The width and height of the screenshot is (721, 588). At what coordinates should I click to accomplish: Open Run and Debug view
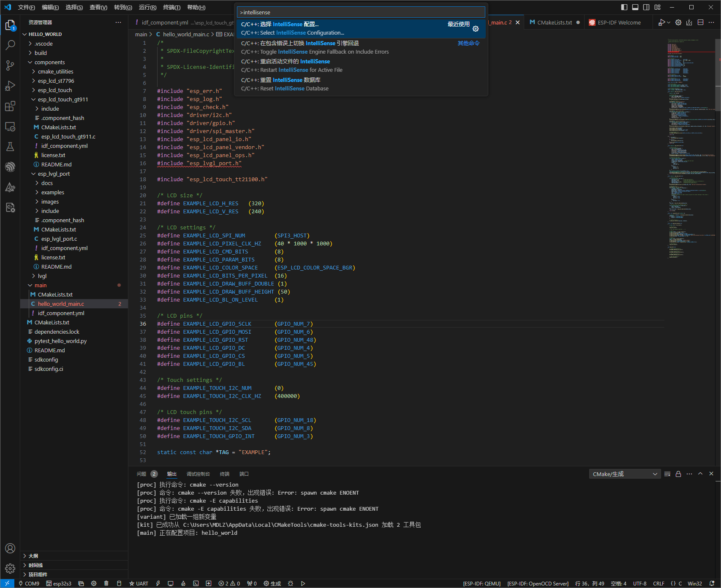(10, 86)
